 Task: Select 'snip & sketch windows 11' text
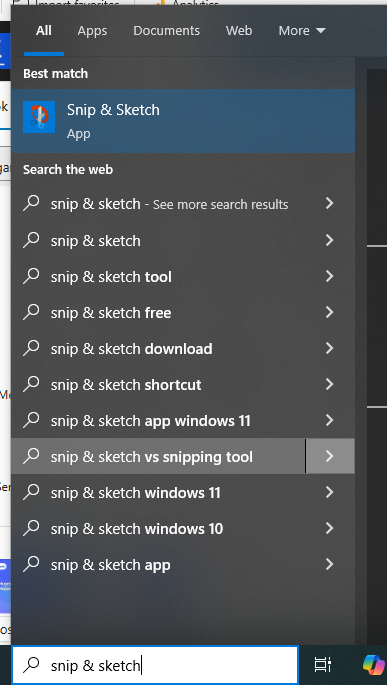(135, 493)
